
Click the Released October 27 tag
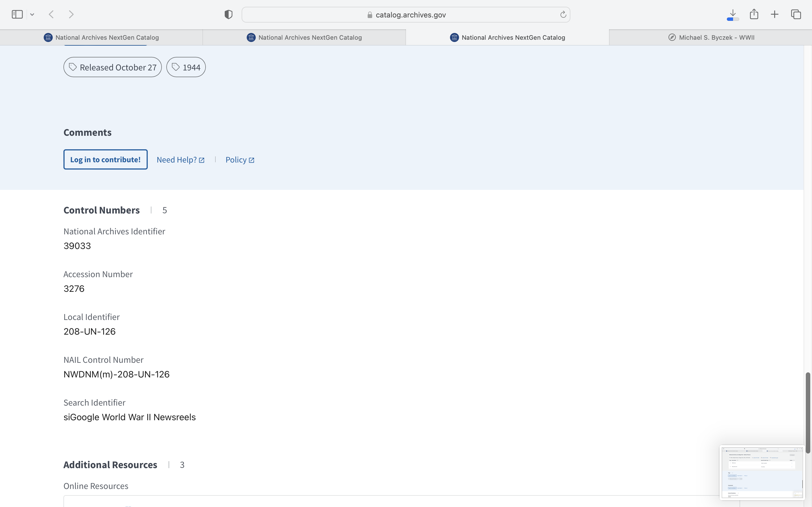click(113, 67)
